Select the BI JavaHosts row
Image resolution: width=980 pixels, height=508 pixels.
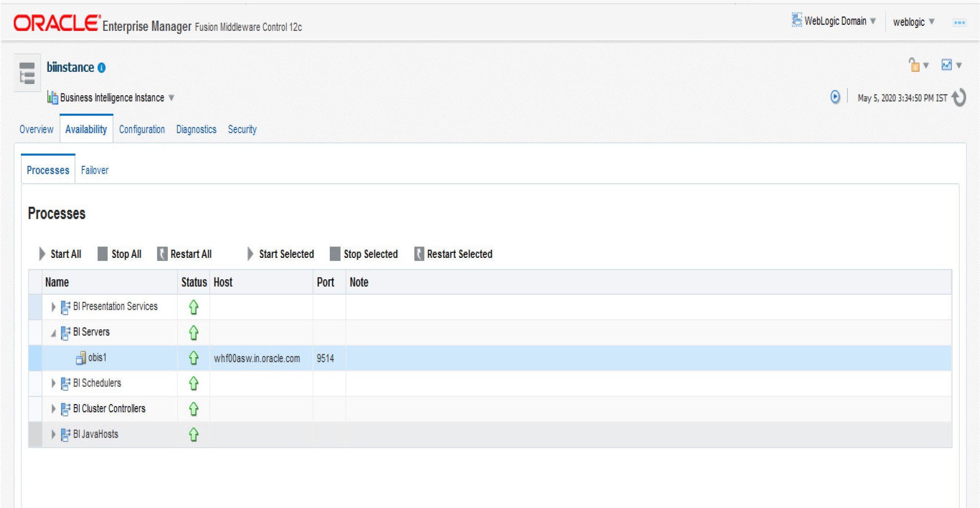pyautogui.click(x=490, y=435)
